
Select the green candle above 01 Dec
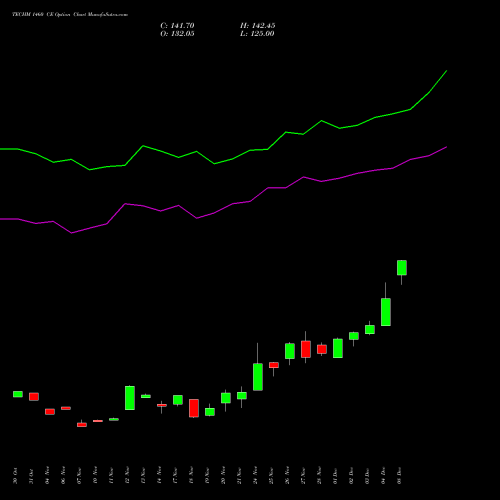coord(338,348)
